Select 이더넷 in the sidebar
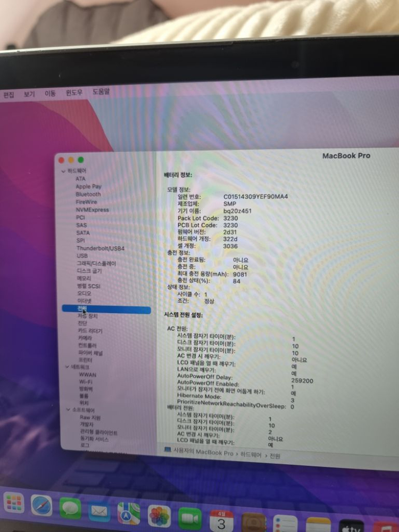Screen dimensions: 399x532 coord(85,301)
